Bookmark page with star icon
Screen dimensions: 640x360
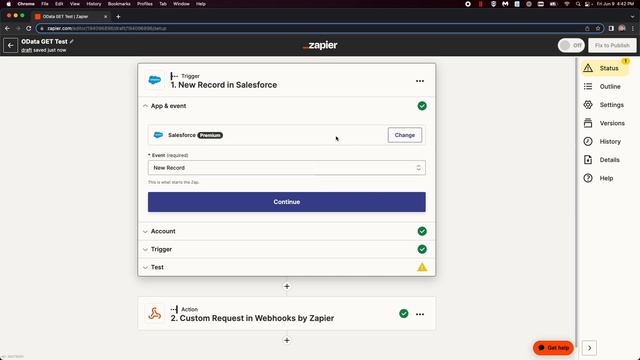click(598, 28)
